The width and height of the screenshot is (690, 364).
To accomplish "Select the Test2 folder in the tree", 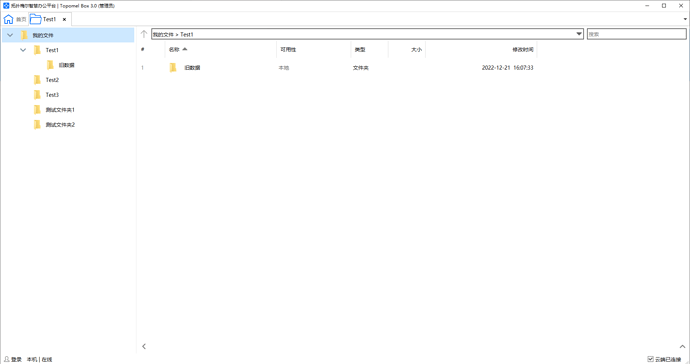I will pos(52,80).
